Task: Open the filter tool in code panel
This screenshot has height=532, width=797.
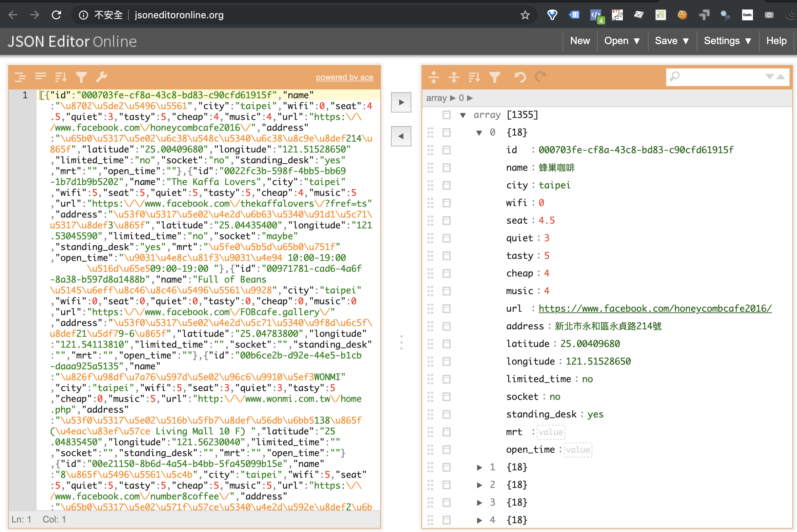Action: (81, 77)
